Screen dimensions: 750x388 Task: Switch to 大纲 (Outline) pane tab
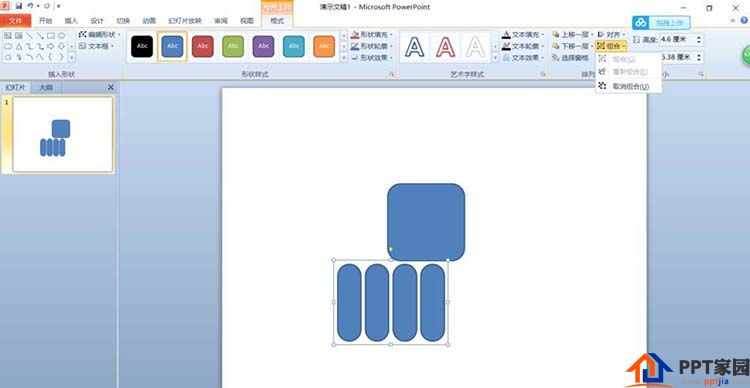46,88
